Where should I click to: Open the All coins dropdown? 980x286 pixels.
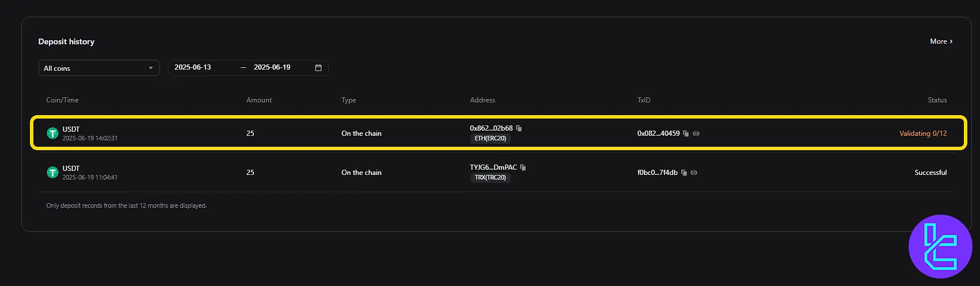point(99,68)
